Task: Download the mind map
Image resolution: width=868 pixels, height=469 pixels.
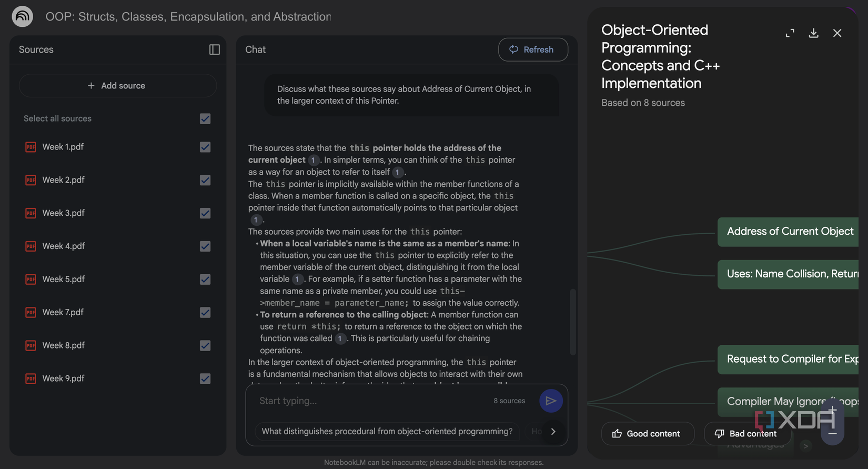Action: point(813,33)
